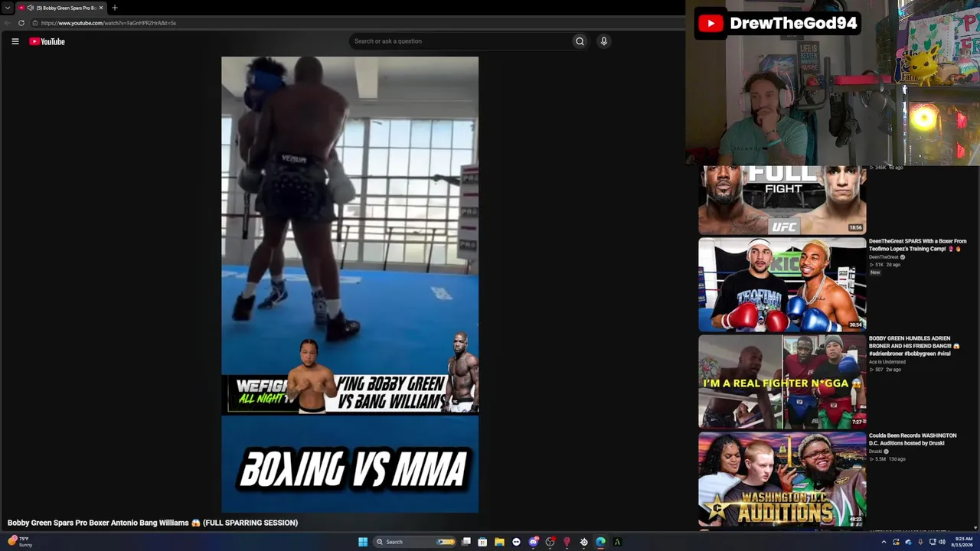Visit the DeenTheGreat channel name
This screenshot has width=980, height=551.
884,257
